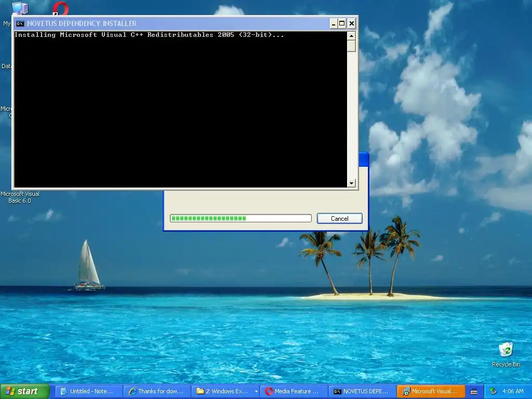
Task: Click the installer icon on Microsoft Visual button
Action: click(x=406, y=391)
